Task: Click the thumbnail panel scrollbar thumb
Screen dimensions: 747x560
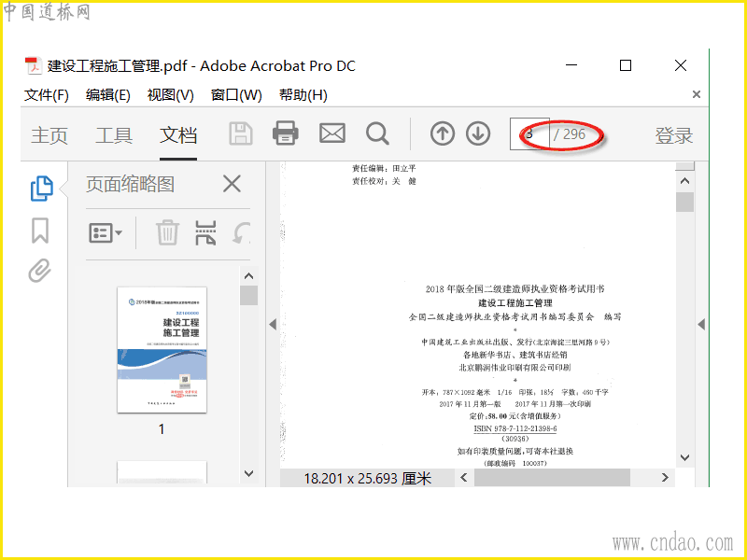Action: (x=248, y=295)
